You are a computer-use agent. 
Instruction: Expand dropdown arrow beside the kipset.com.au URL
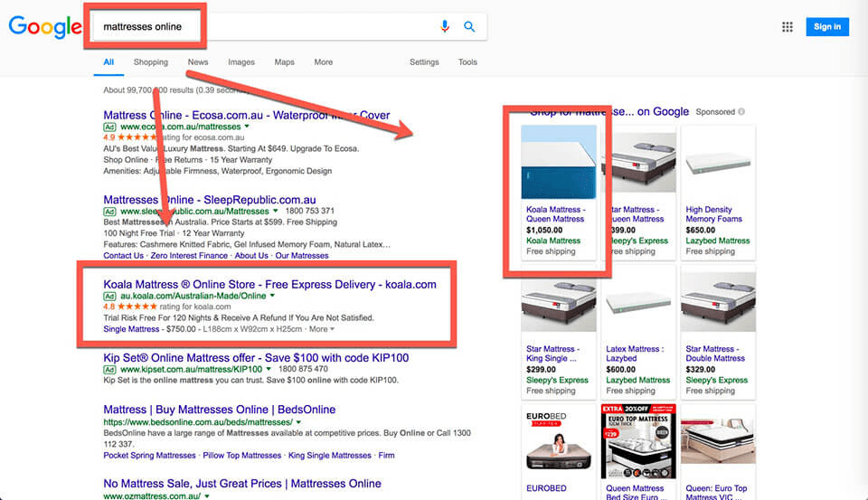click(x=269, y=369)
